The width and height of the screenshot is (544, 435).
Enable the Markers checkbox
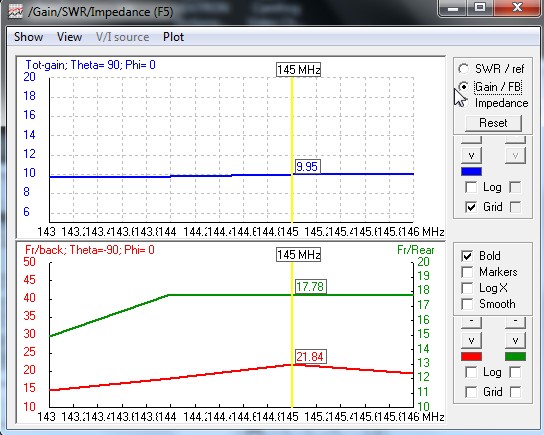[467, 272]
